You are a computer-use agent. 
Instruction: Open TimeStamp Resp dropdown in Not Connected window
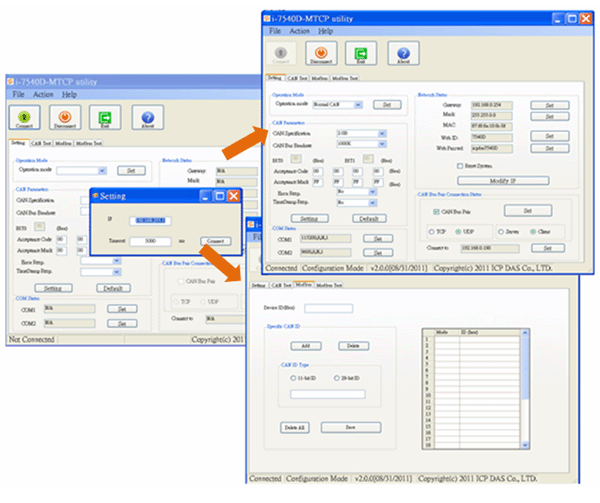pos(117,272)
